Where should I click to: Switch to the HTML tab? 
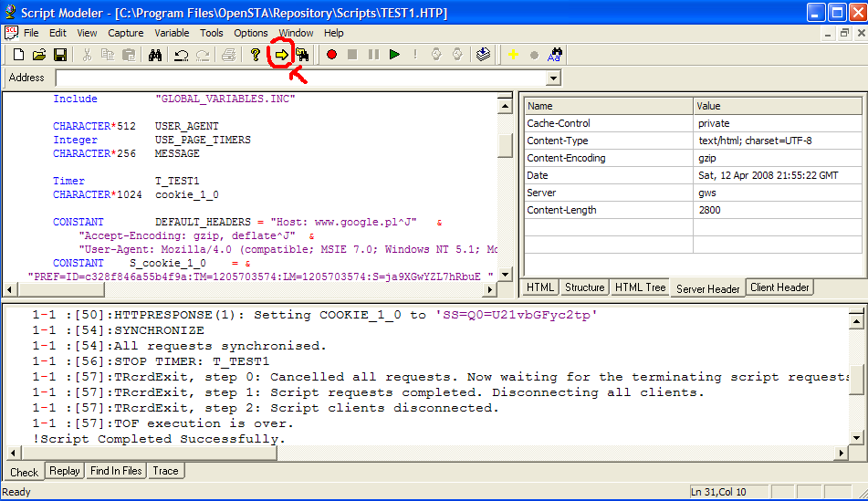(539, 287)
